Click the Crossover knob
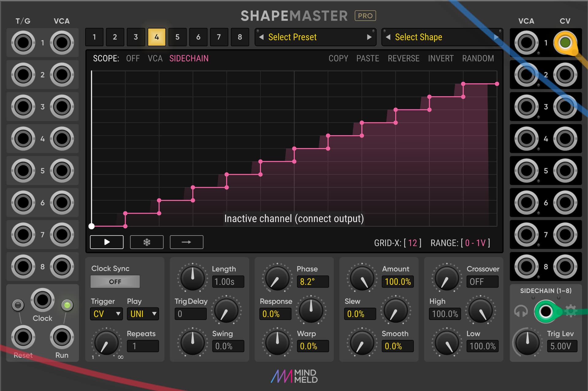This screenshot has height=391, width=588. 447,278
